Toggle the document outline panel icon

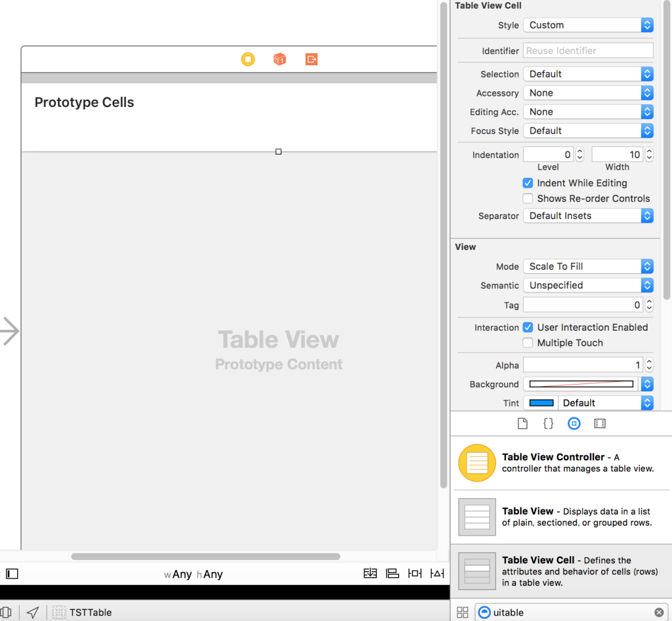[12, 574]
